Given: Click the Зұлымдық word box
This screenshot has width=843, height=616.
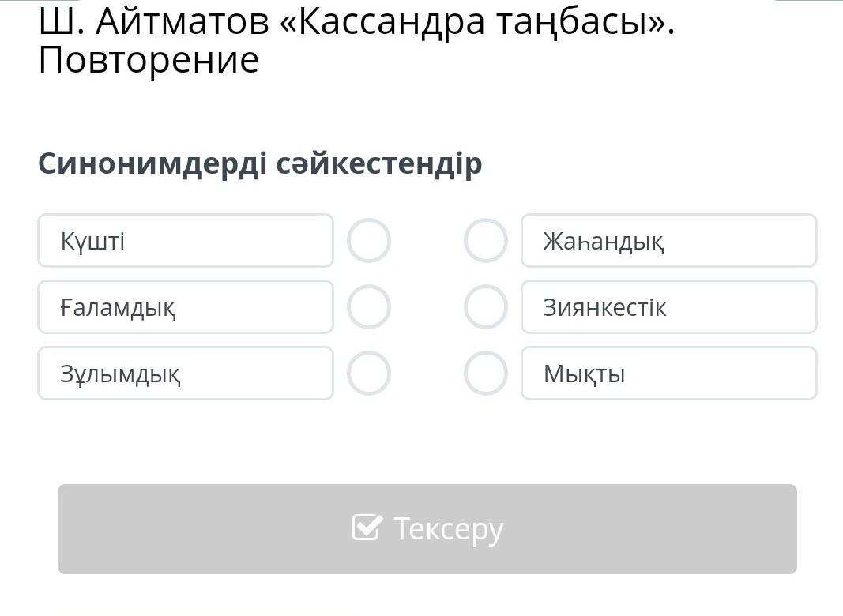Looking at the screenshot, I should 186,374.
